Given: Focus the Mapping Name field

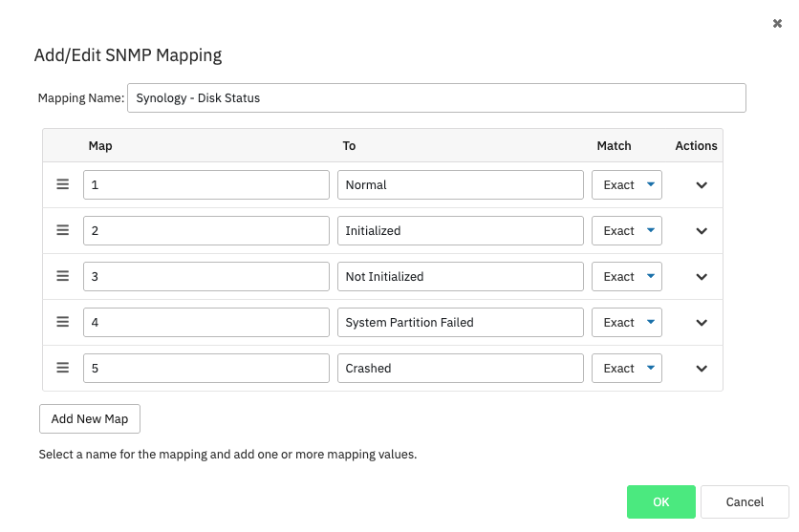Looking at the screenshot, I should click(437, 97).
